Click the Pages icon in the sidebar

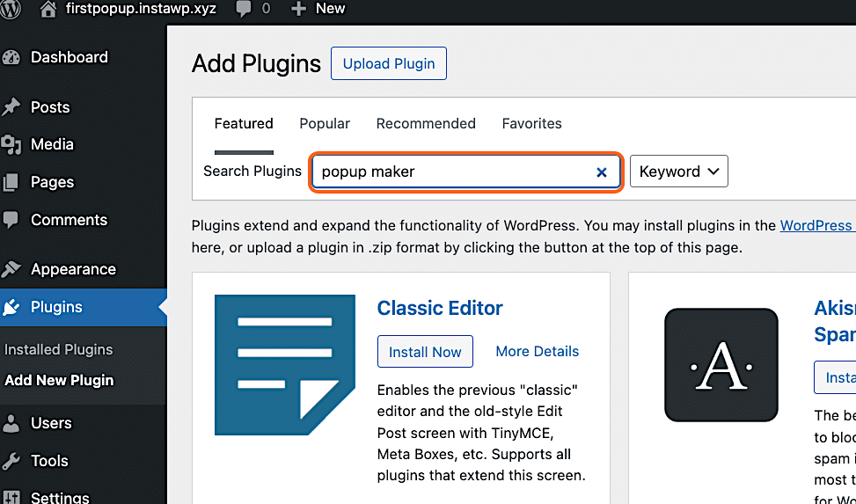11,182
